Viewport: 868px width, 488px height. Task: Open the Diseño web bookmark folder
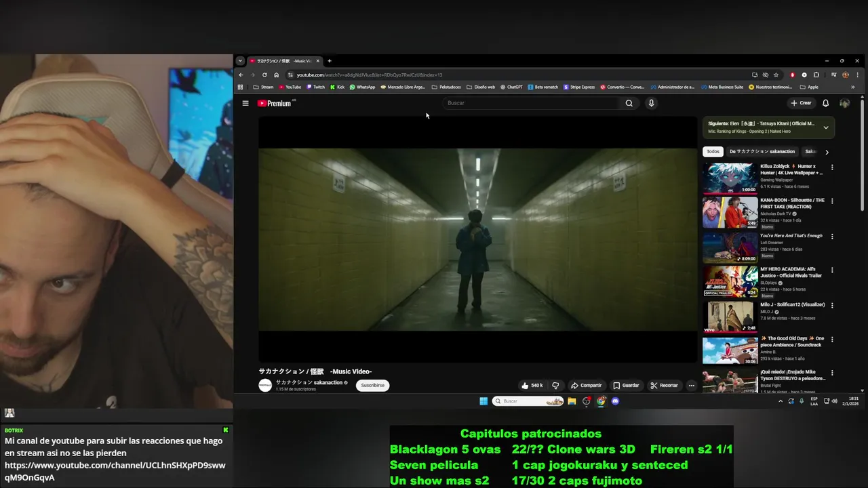(481, 87)
